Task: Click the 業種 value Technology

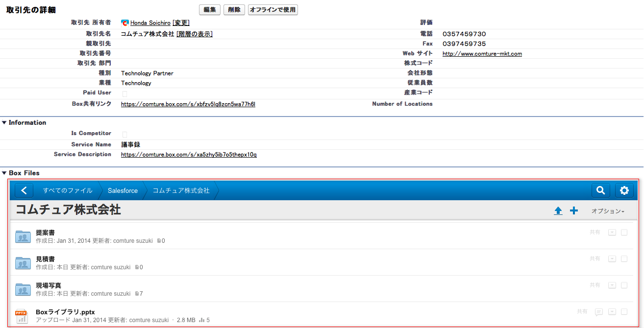Action: [x=136, y=83]
